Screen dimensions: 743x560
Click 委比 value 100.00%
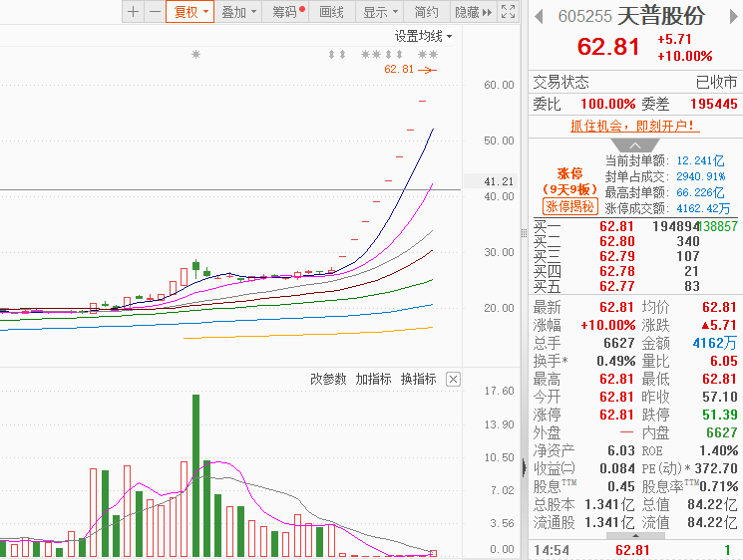(x=608, y=104)
